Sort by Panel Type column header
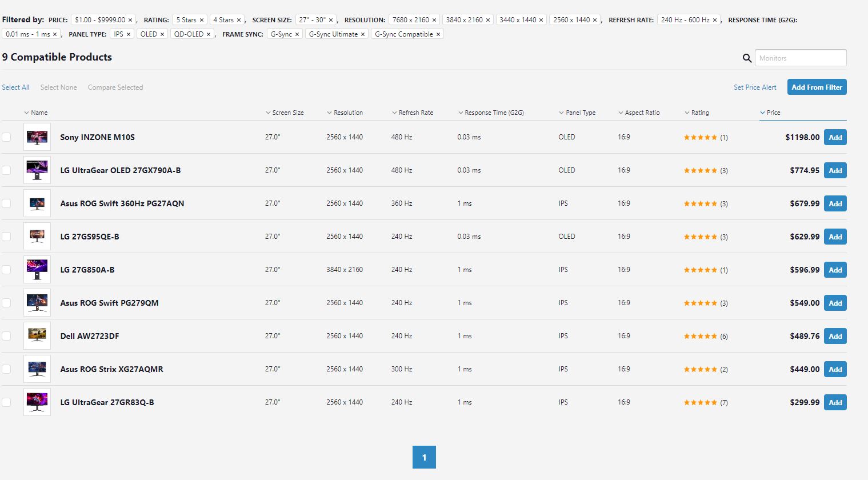 click(580, 113)
